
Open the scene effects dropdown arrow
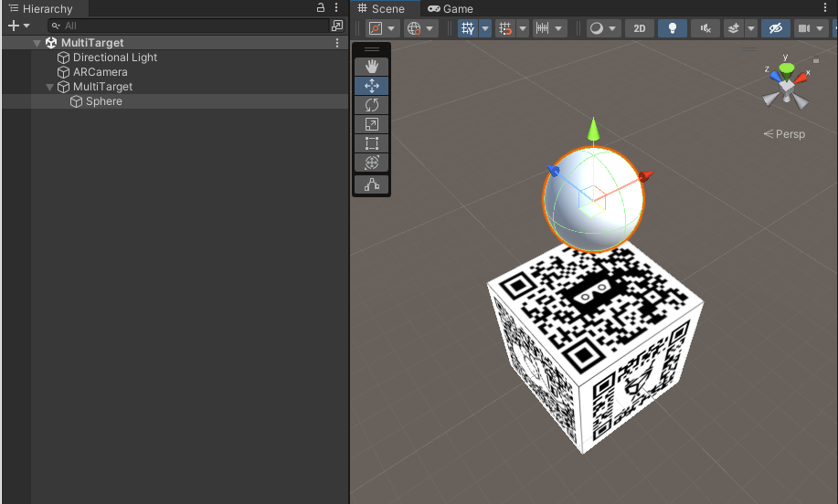[751, 28]
